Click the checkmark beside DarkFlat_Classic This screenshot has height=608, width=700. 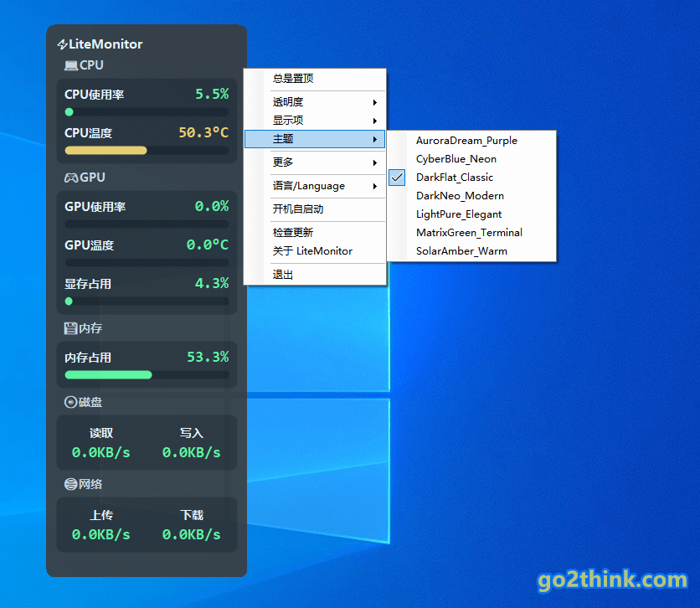click(397, 178)
